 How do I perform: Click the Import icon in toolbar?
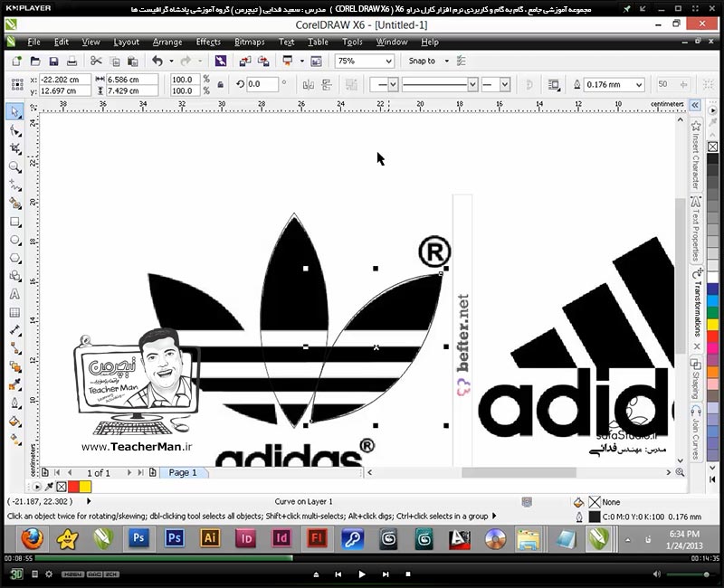coord(245,61)
